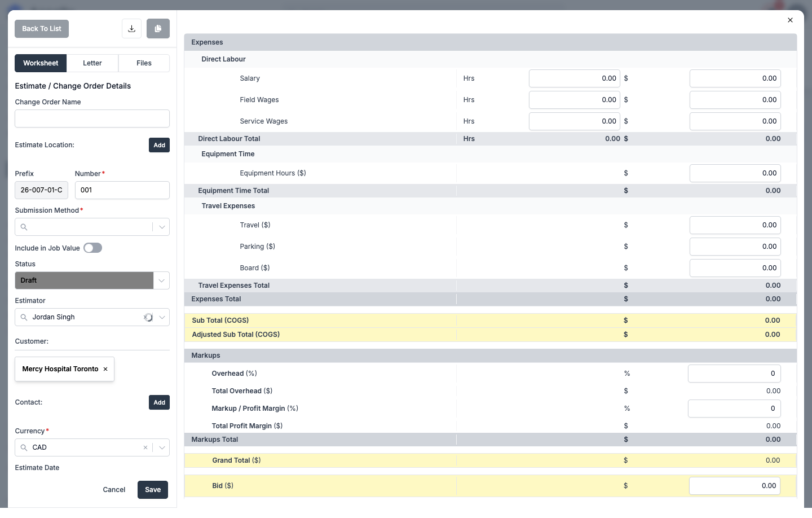Click the Markup / Profit Margin input
The height and width of the screenshot is (518, 812).
click(x=734, y=409)
